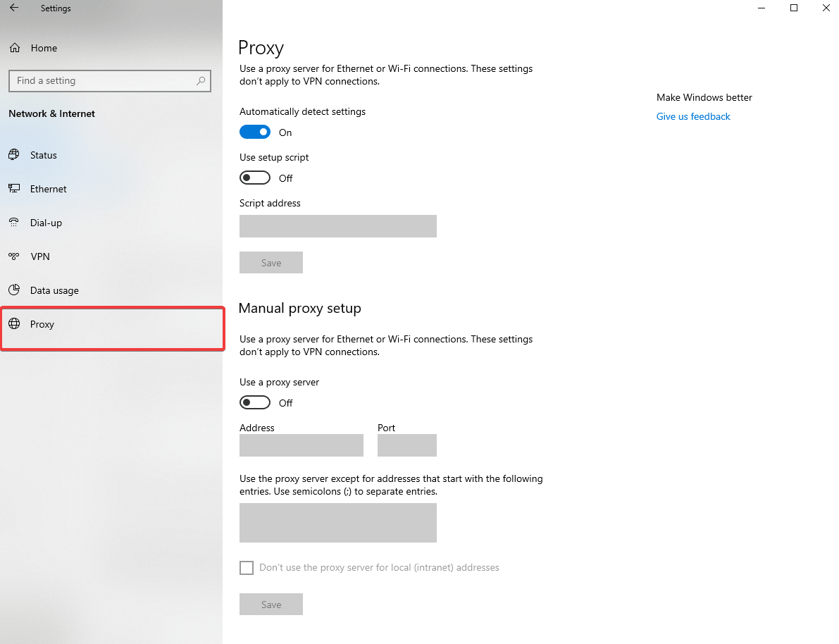The width and height of the screenshot is (839, 644).
Task: Close the Settings window
Action: 826,8
